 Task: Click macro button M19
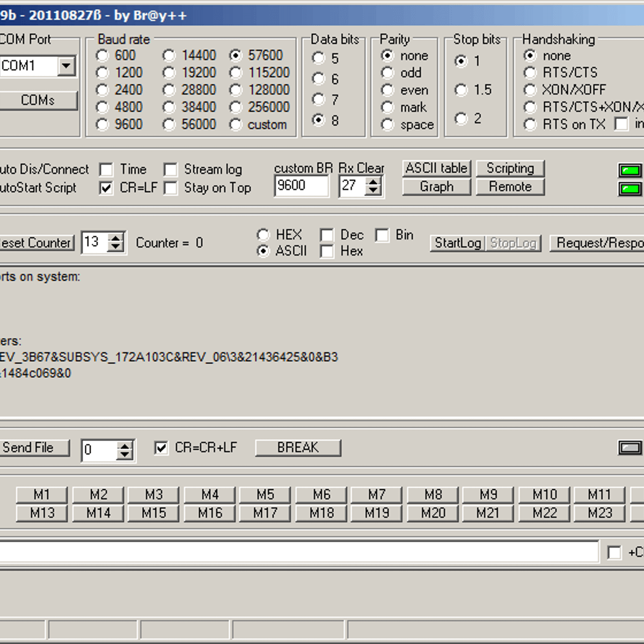(x=377, y=513)
